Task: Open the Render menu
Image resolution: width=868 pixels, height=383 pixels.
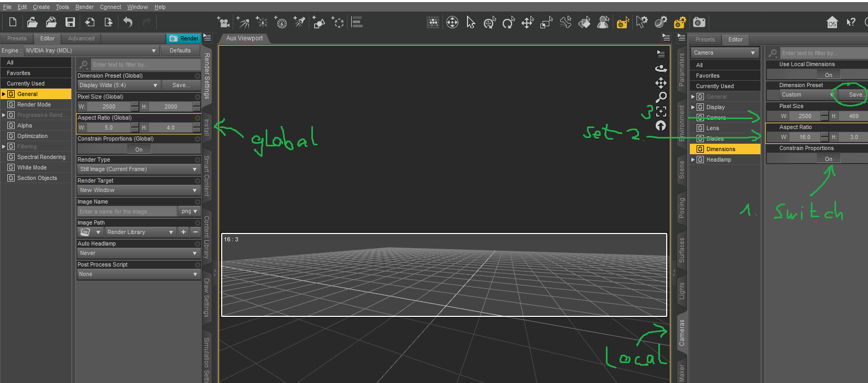Action: [84, 7]
